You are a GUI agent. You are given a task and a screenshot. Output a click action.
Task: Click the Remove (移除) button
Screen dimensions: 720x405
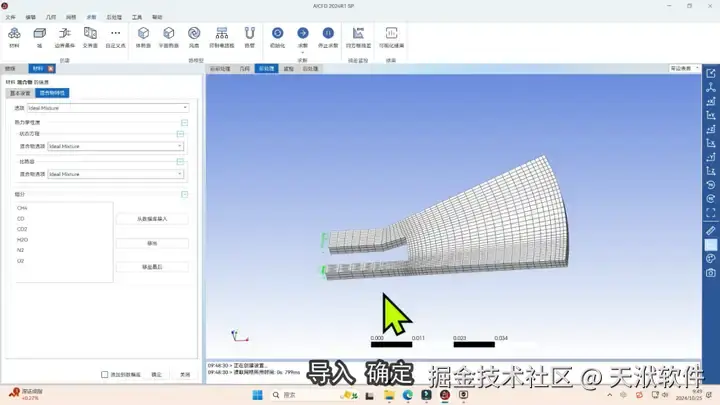point(152,243)
